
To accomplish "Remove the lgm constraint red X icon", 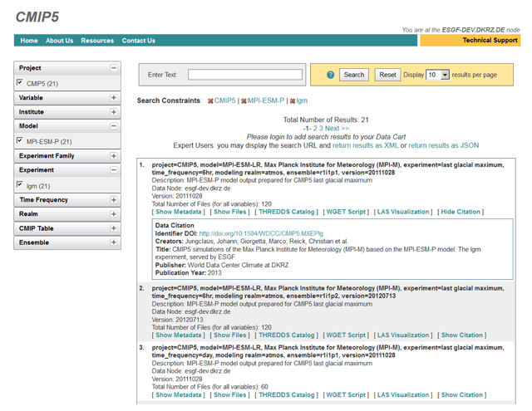I will point(292,101).
